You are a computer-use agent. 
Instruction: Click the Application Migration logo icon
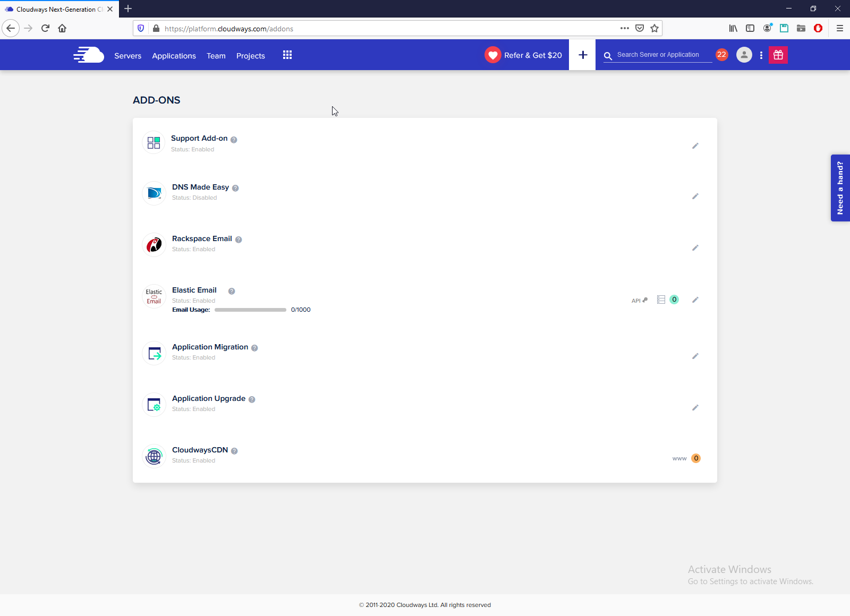[154, 353]
